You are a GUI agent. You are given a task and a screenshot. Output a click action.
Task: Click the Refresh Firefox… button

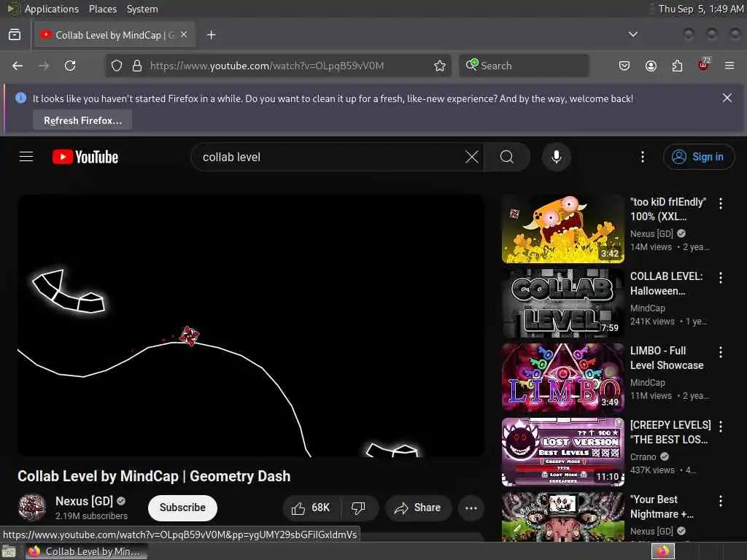[82, 120]
